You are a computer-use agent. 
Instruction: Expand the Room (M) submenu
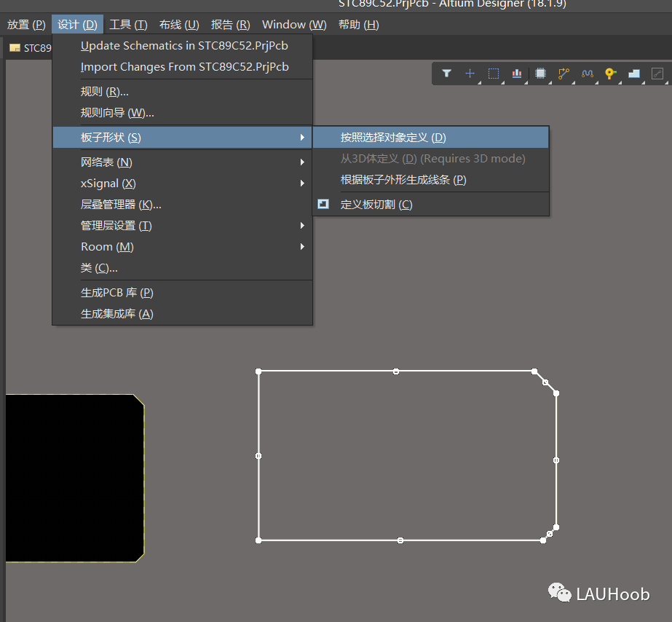click(x=183, y=247)
